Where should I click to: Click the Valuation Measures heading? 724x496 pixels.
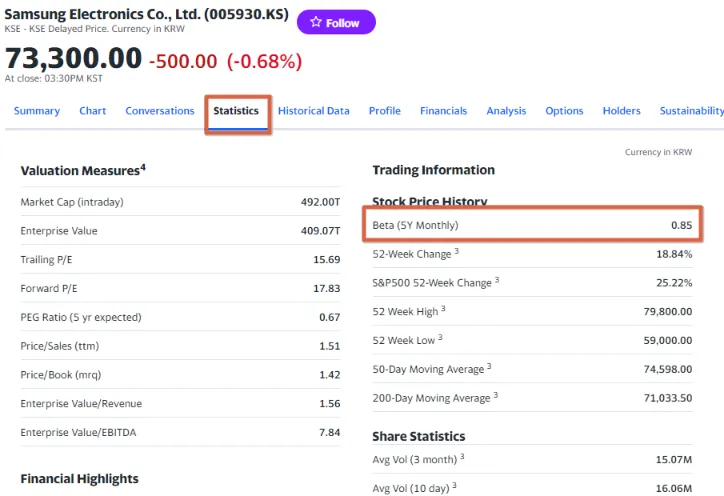coord(83,170)
